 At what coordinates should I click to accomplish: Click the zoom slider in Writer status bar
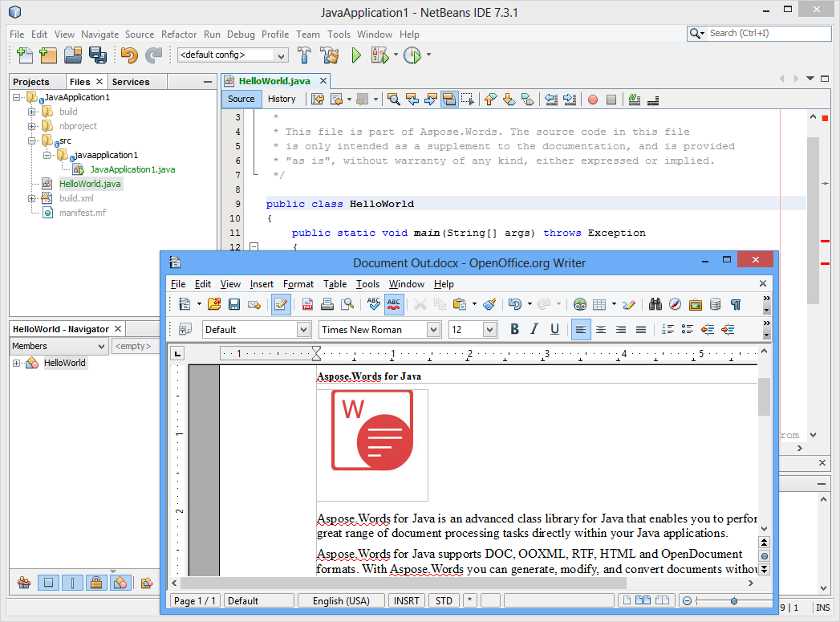click(x=734, y=600)
